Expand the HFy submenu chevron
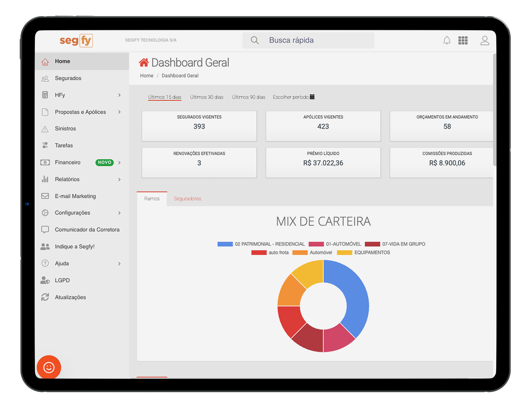Viewport: 532px width, 411px height. click(119, 95)
